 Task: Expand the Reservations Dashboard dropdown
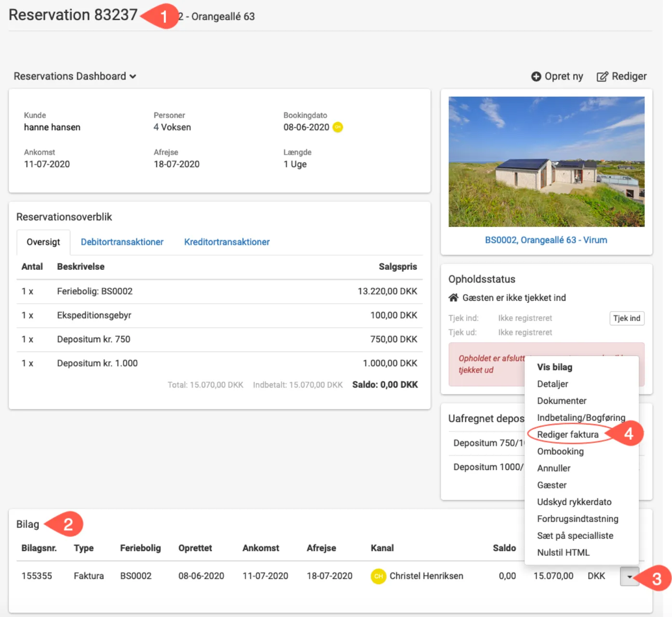pos(75,76)
